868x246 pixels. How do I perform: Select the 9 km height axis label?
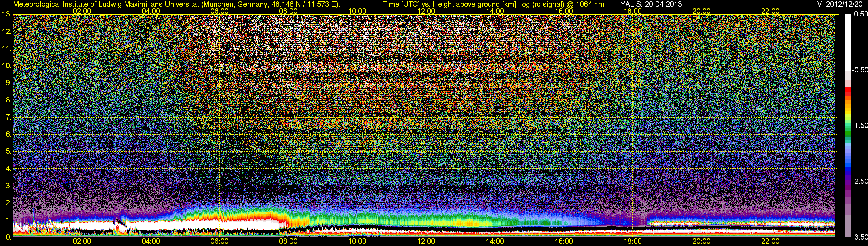[8, 83]
